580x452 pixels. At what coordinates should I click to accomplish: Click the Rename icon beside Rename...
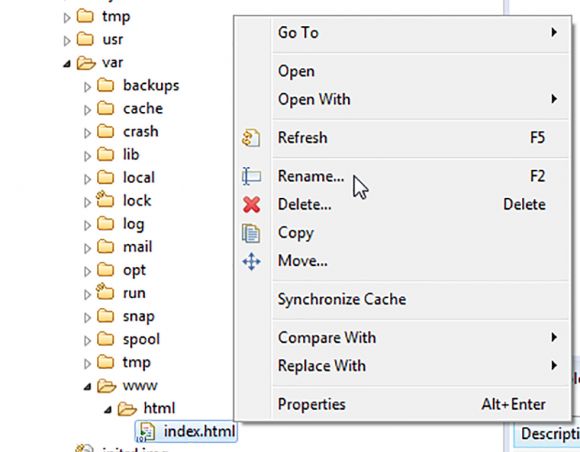tap(252, 176)
